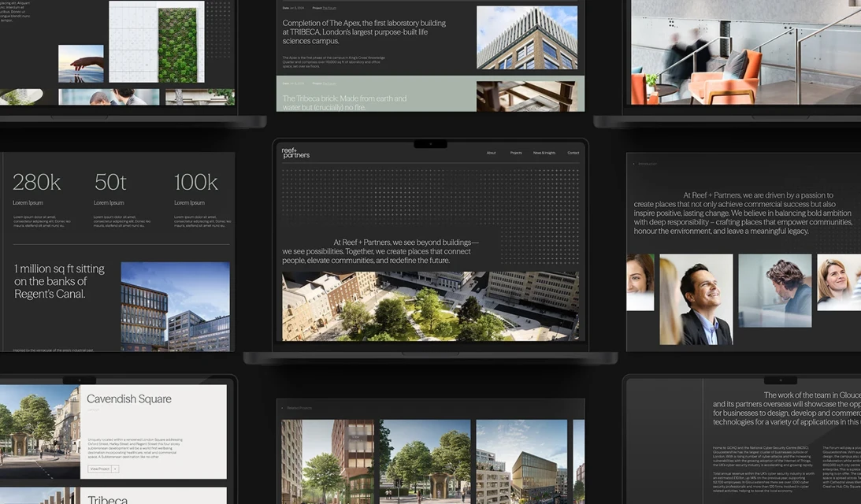Open the Projects menu item
The width and height of the screenshot is (861, 504).
[516, 153]
